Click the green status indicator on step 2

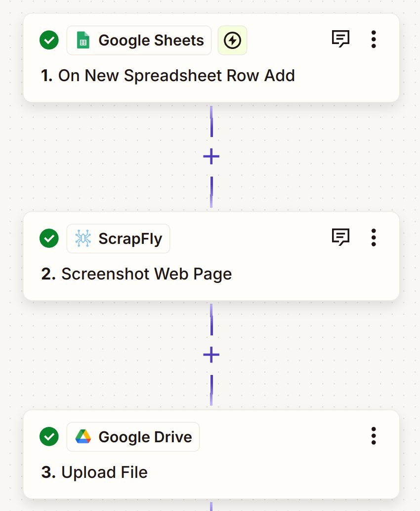(x=48, y=238)
